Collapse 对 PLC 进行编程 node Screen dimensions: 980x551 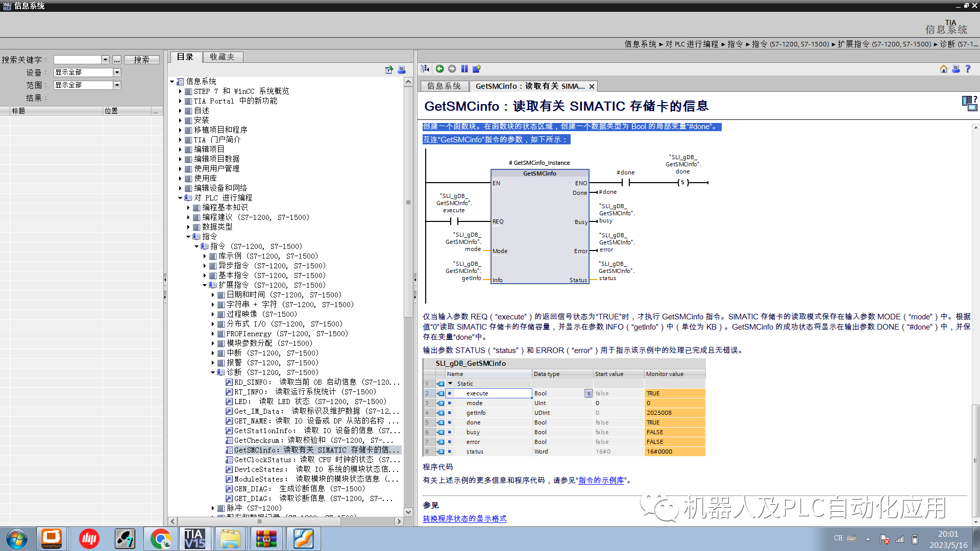(180, 198)
